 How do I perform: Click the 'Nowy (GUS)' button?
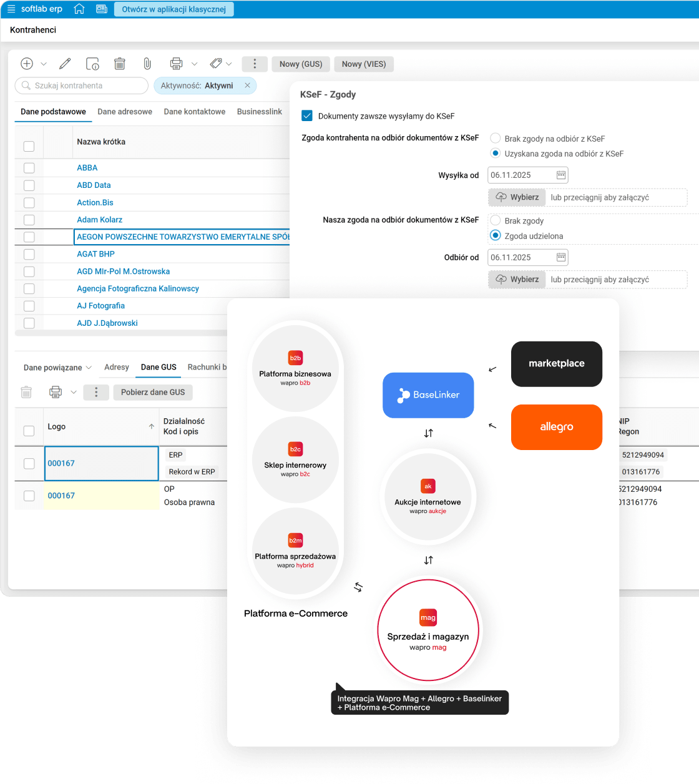[x=301, y=64]
